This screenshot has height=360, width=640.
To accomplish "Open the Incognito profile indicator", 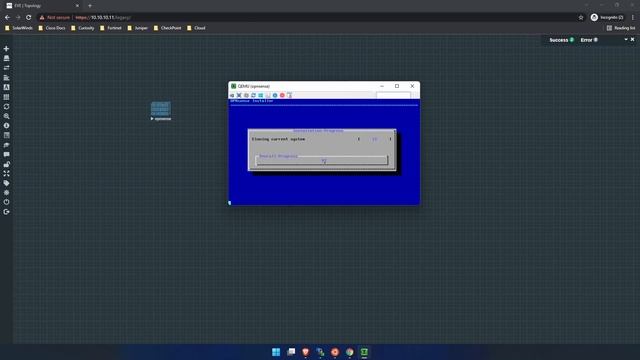I will [x=607, y=18].
